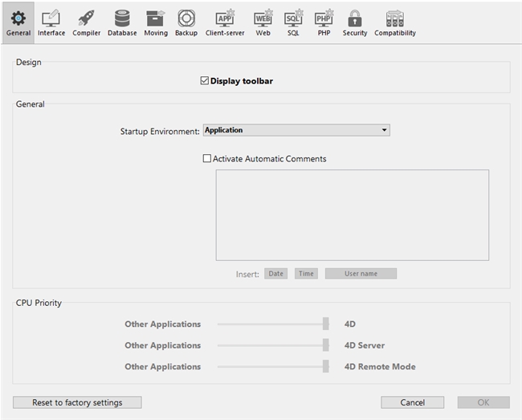This screenshot has width=522, height=420.
Task: Open the Interface preferences icon
Action: (51, 18)
